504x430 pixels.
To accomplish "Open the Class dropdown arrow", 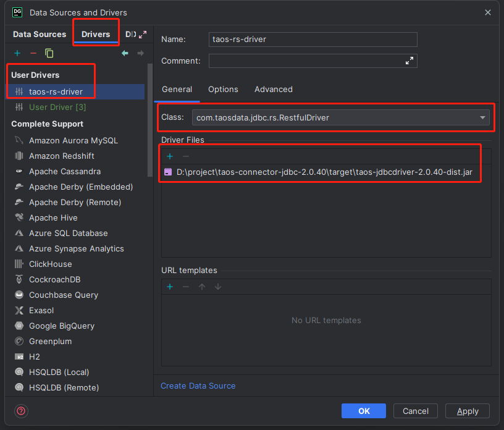I will pos(482,118).
